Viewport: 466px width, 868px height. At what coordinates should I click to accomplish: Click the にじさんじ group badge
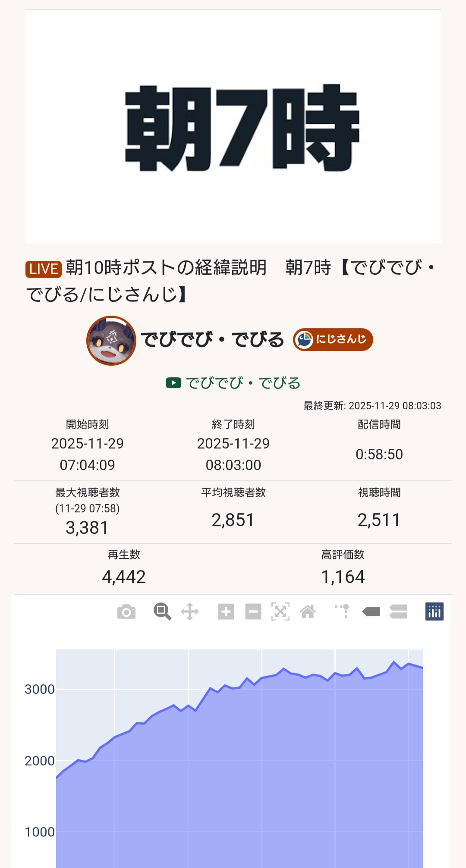point(333,339)
